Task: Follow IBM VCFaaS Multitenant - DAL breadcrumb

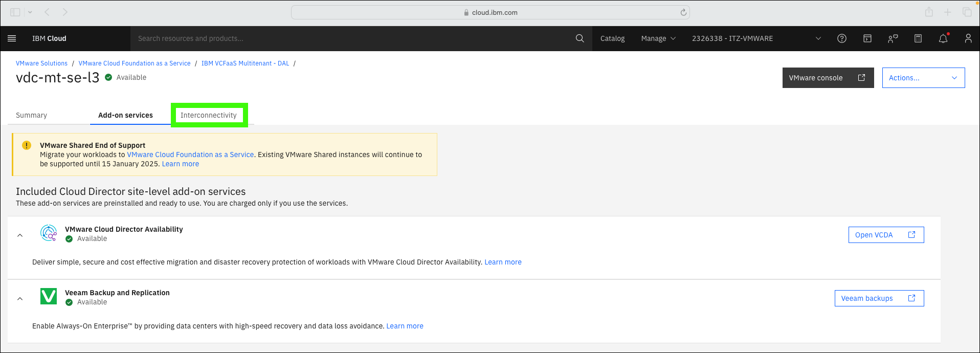Action: click(x=245, y=63)
